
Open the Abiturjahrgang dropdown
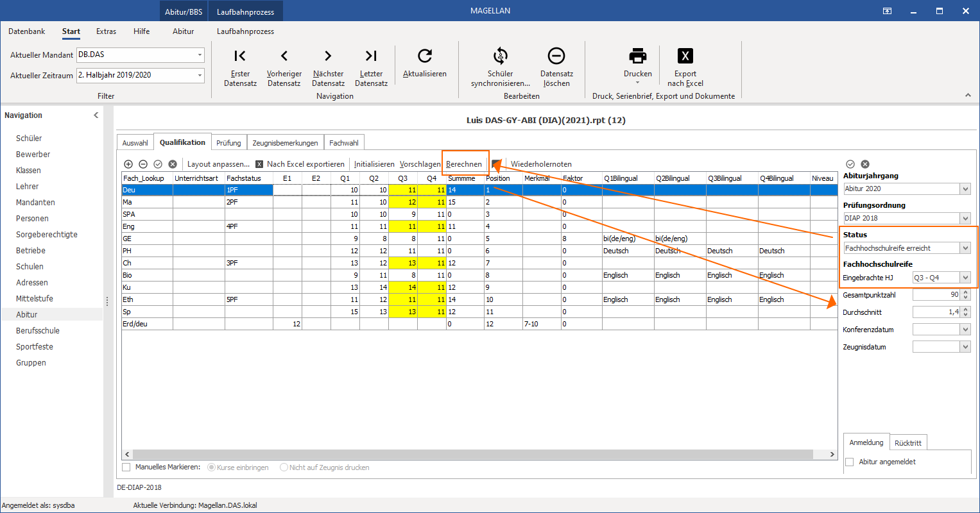(x=965, y=189)
